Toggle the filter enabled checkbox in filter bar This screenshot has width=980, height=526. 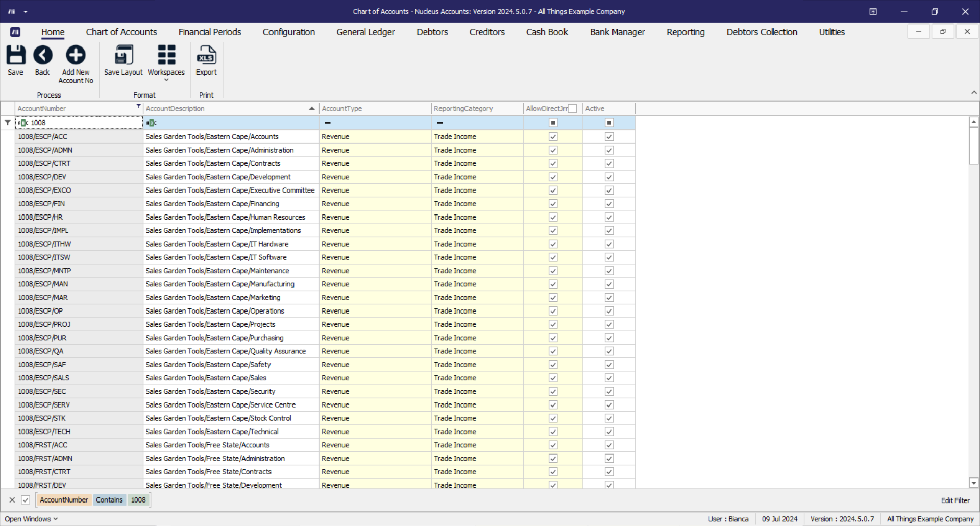pyautogui.click(x=26, y=500)
